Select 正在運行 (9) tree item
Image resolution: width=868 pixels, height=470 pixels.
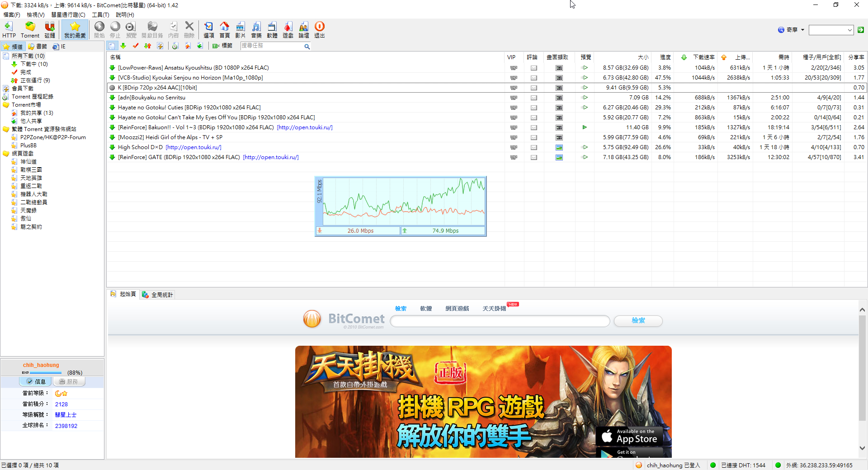[35, 80]
